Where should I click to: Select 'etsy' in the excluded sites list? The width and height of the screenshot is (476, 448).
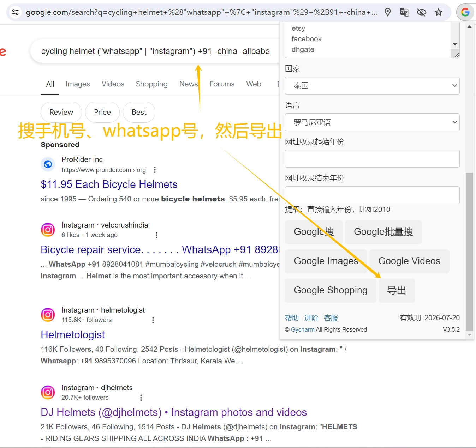pyautogui.click(x=298, y=28)
